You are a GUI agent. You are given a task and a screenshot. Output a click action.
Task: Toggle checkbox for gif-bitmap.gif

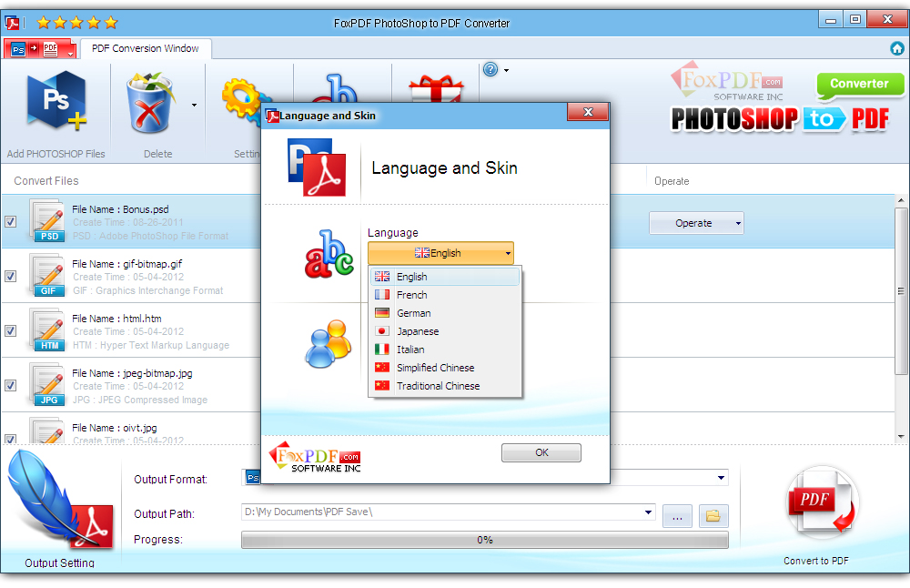point(10,277)
